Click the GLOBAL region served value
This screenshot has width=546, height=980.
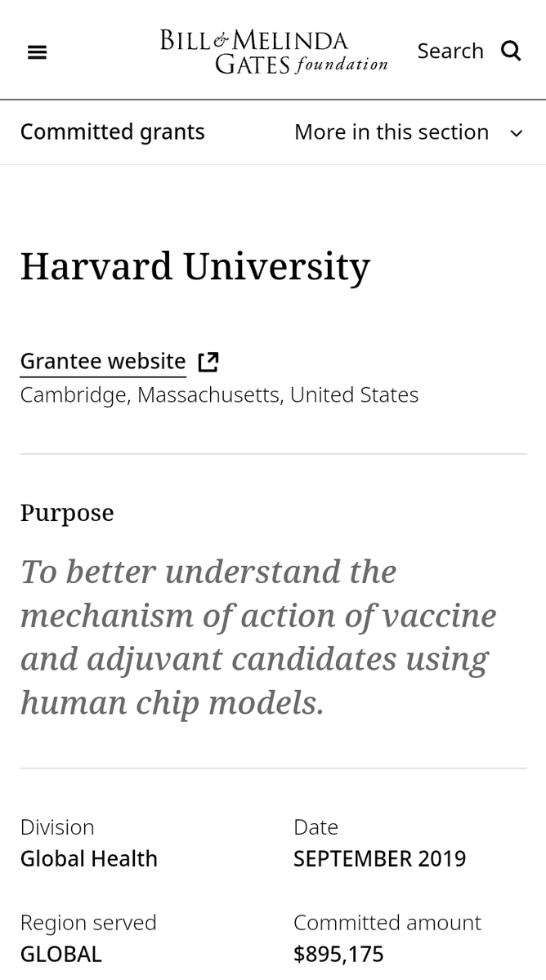click(60, 954)
